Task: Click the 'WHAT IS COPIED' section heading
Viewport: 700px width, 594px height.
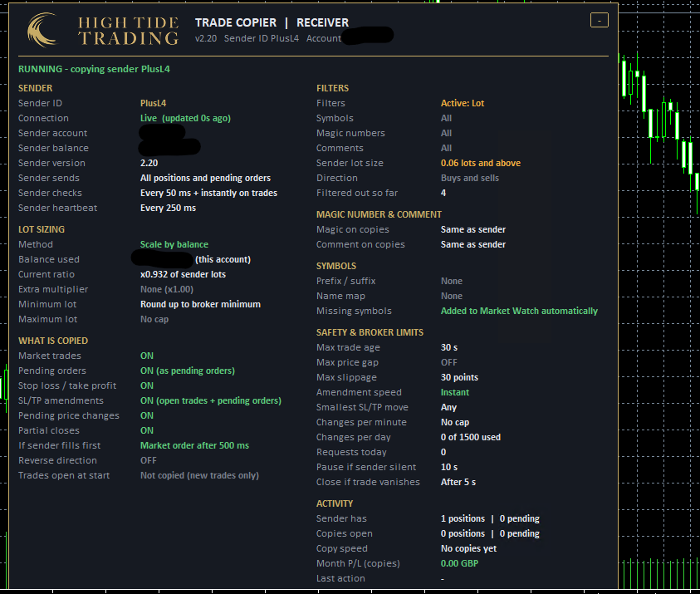Action: tap(53, 341)
